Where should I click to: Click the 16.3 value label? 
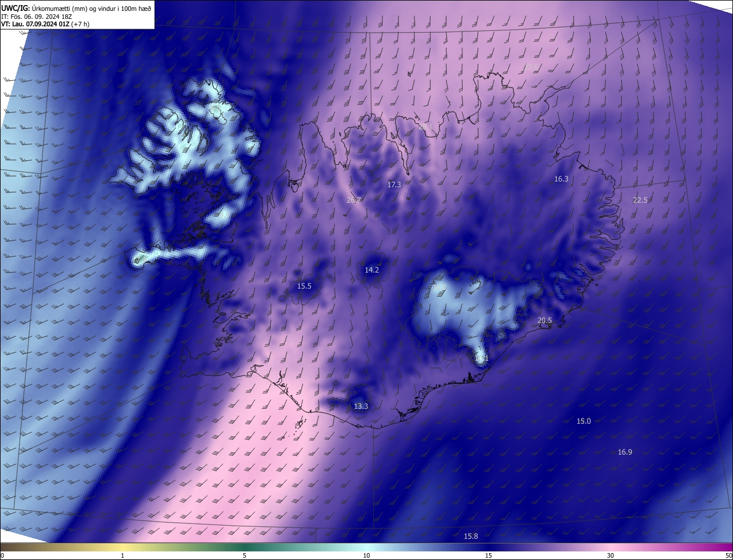click(561, 179)
